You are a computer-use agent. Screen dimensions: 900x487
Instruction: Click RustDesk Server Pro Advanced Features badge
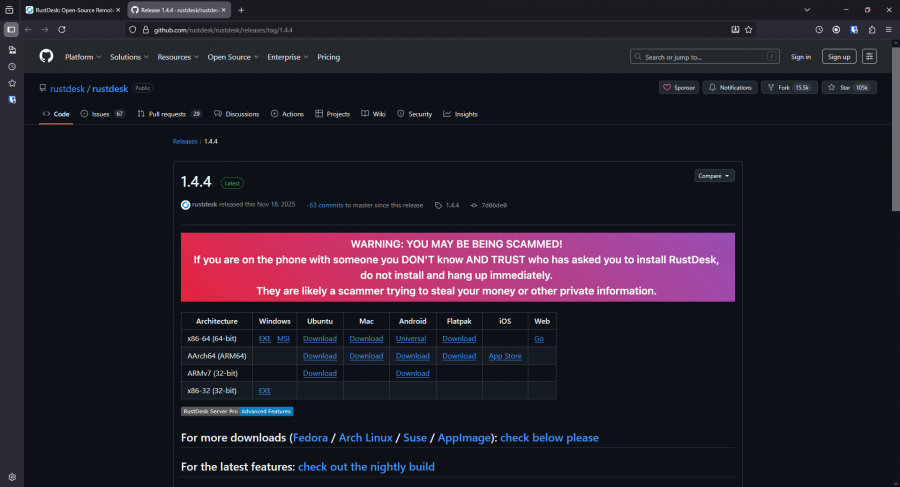237,411
